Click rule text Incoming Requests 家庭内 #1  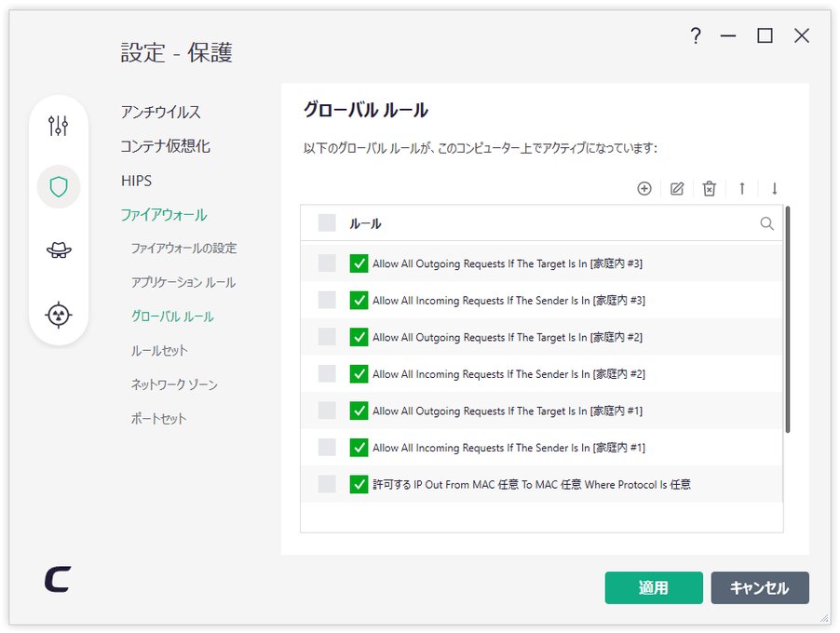pos(508,448)
